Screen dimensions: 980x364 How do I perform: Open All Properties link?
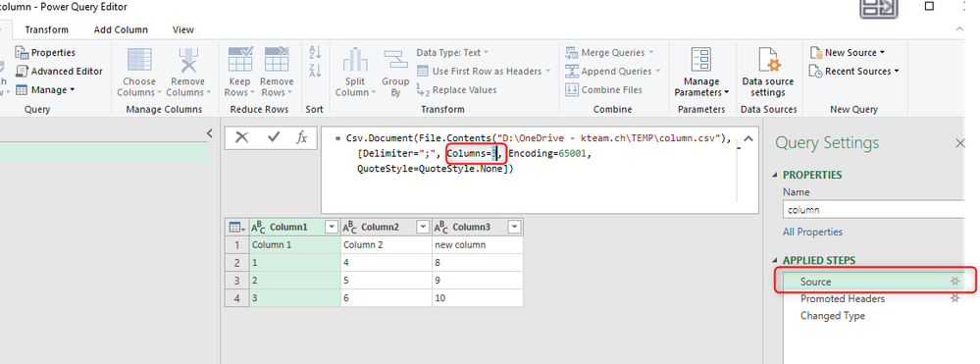click(x=812, y=232)
